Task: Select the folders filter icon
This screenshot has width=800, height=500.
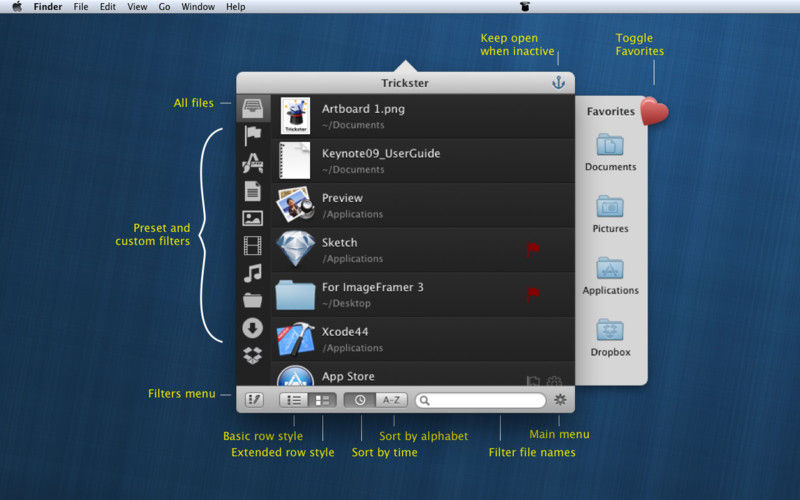Action: pyautogui.click(x=253, y=300)
